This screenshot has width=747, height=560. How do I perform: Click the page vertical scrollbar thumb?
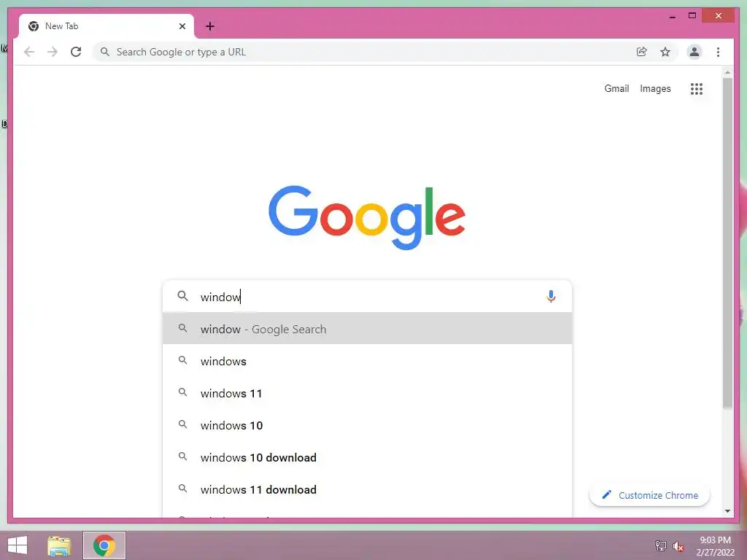click(x=727, y=243)
